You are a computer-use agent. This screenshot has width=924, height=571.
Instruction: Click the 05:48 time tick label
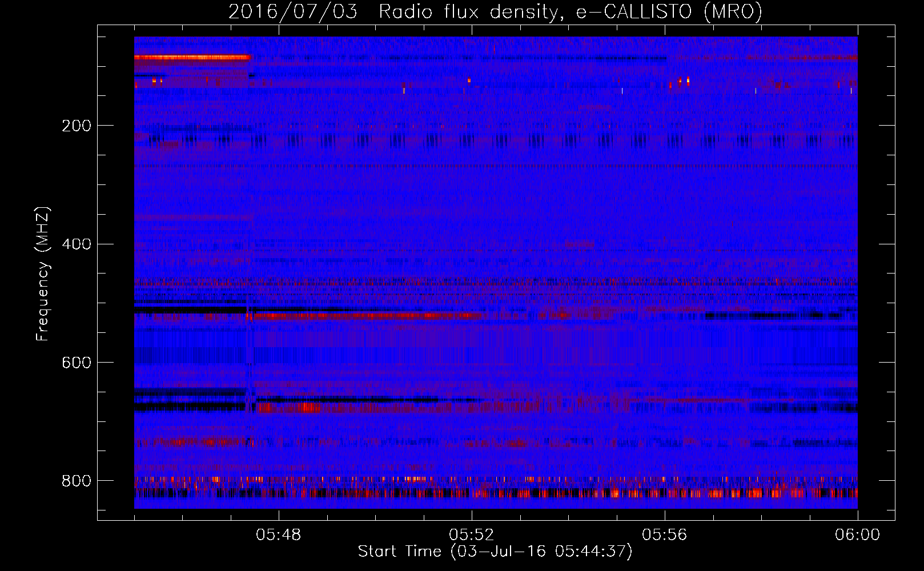point(278,535)
